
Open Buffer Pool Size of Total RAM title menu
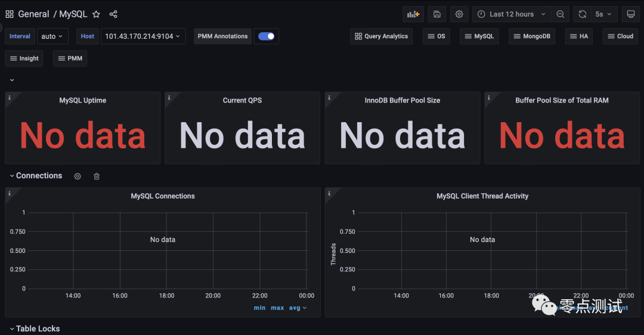pos(562,101)
